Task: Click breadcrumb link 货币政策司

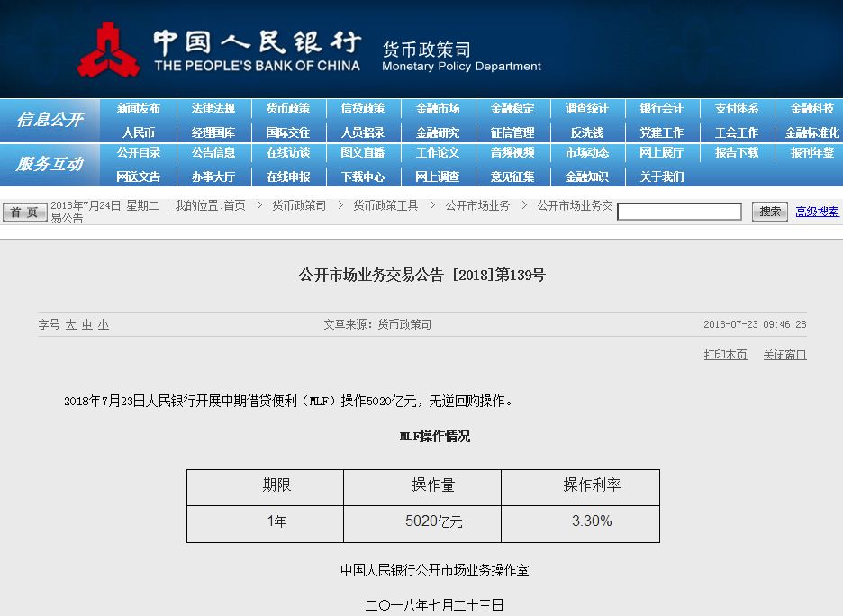Action: pos(299,205)
